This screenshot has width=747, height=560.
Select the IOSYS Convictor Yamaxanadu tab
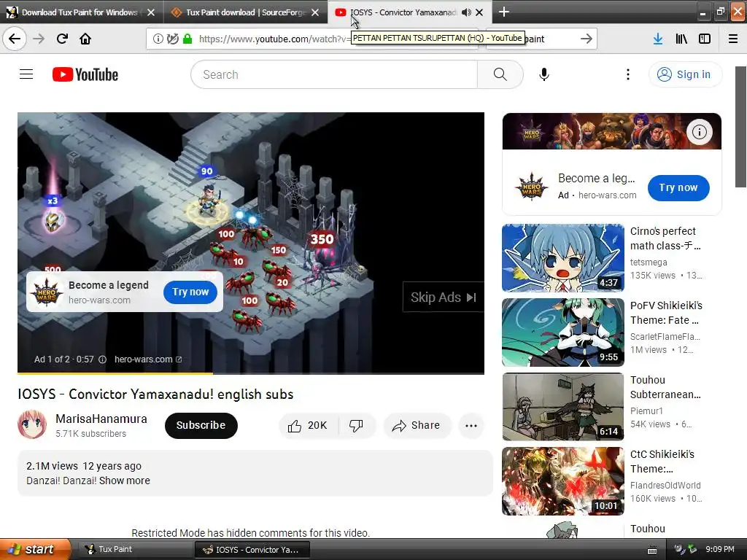point(403,12)
